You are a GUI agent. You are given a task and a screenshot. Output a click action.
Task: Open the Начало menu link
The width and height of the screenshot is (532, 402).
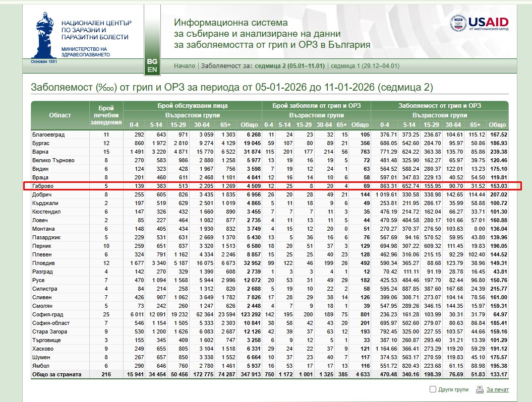185,66
